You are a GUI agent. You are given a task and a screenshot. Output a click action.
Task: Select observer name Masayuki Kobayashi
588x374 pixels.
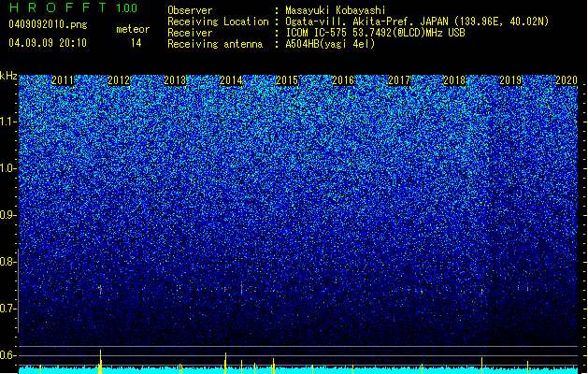[336, 10]
